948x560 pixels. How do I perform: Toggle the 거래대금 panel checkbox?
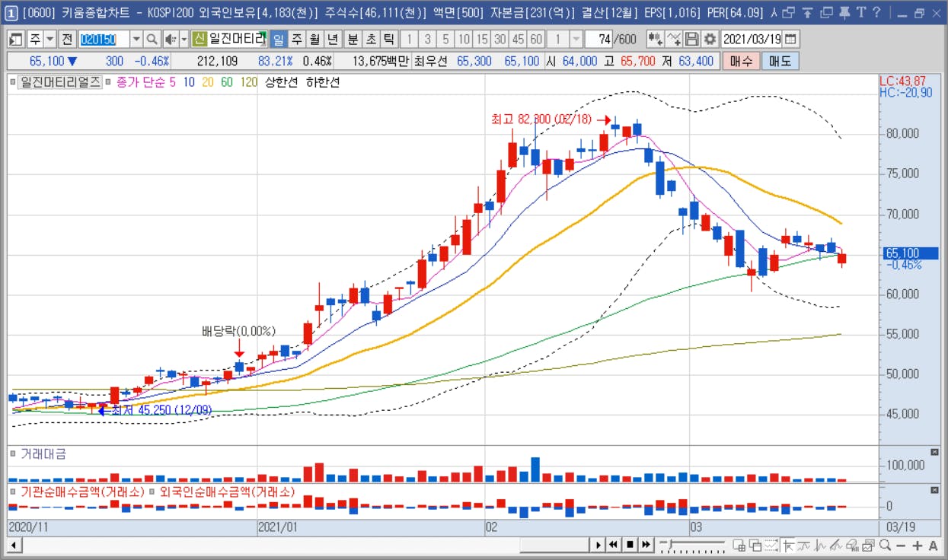click(13, 453)
